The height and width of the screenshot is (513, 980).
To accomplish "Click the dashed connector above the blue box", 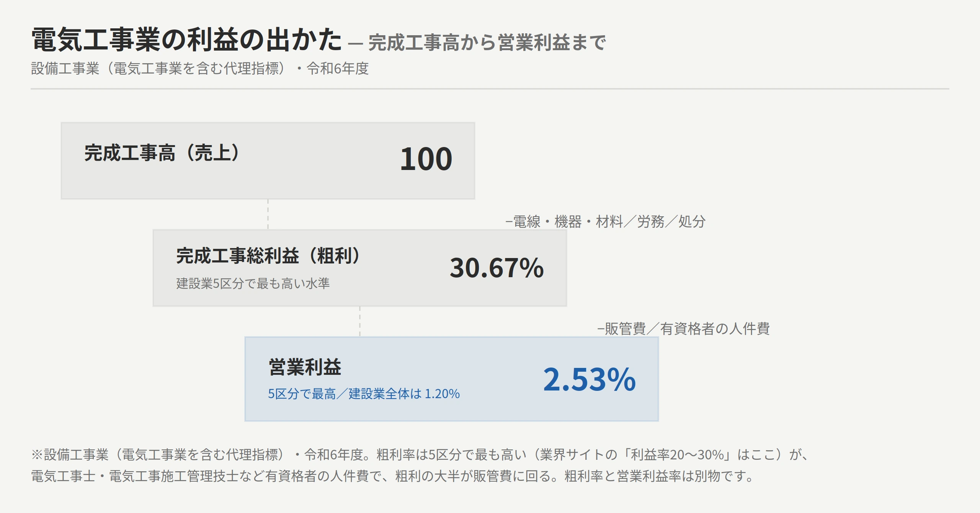I will 360,322.
